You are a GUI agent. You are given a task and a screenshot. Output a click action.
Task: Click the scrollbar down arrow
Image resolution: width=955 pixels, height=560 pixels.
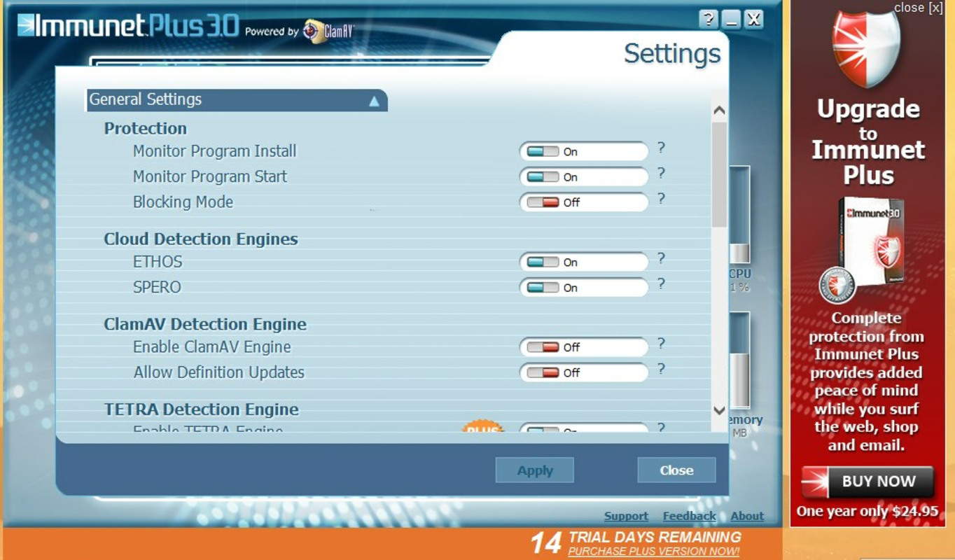(x=719, y=410)
